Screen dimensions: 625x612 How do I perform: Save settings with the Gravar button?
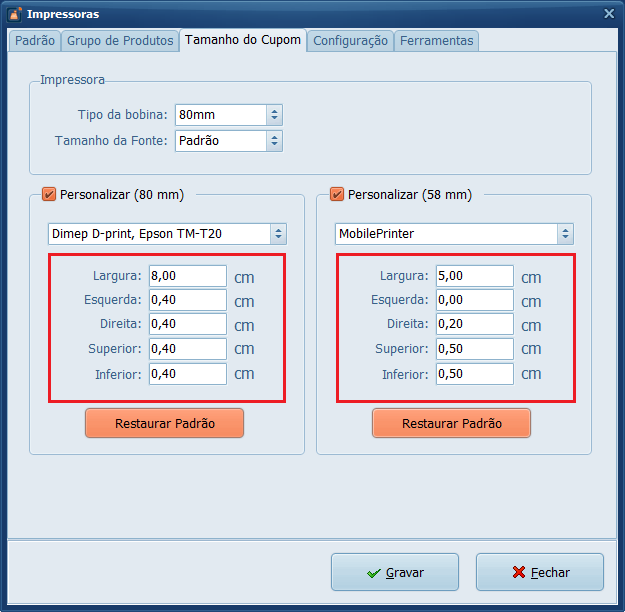coord(395,572)
